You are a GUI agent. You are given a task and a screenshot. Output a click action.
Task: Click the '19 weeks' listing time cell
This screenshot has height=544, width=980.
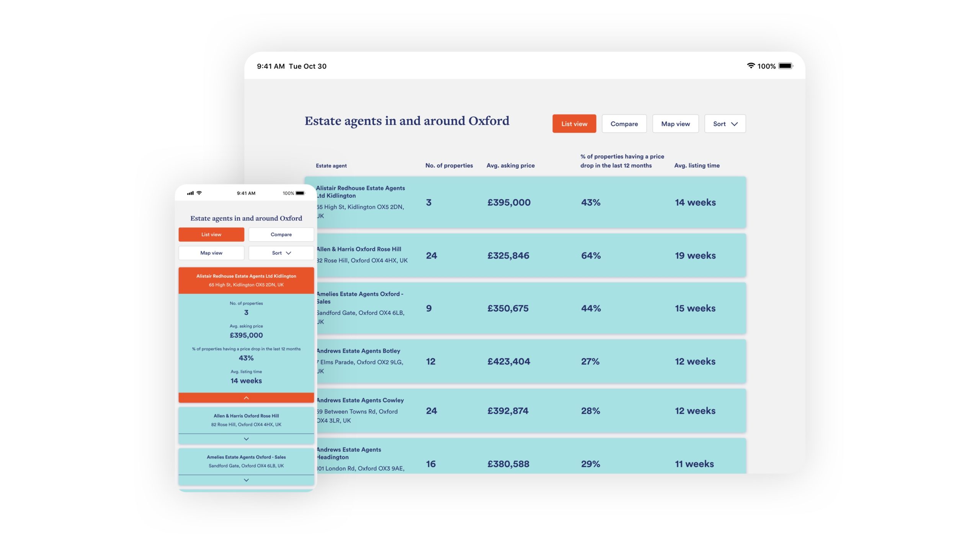(695, 255)
